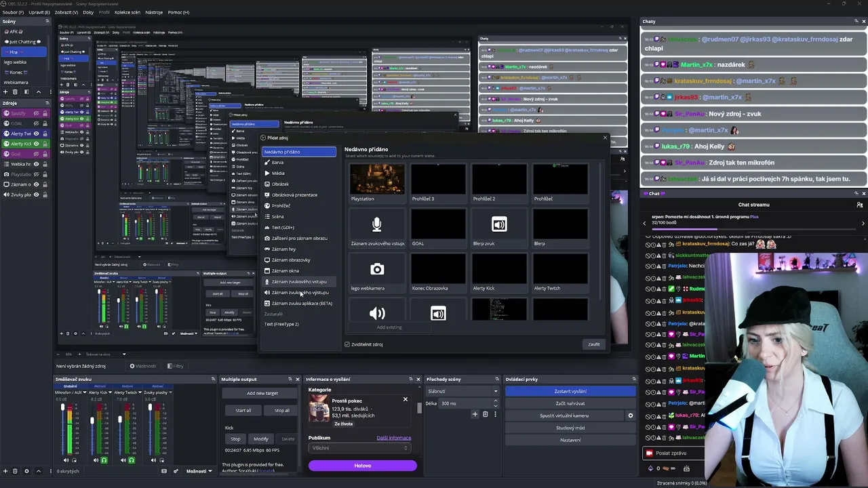This screenshot has height=488, width=868.
Task: Click Add new target in Multiple output
Action: tap(262, 394)
